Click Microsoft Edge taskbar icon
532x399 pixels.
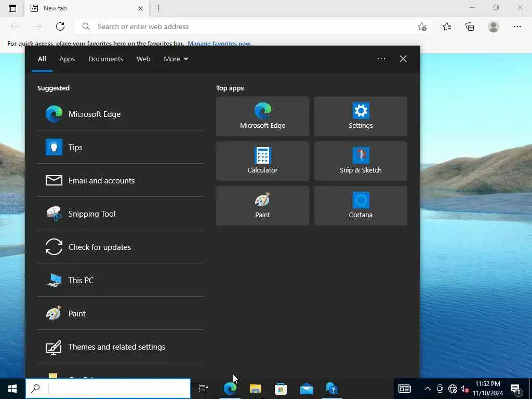[x=230, y=389]
